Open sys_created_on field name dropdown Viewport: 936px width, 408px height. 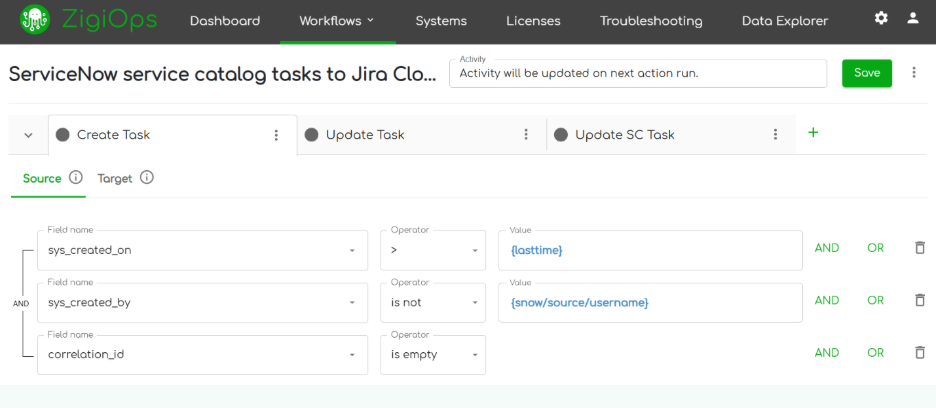(202, 250)
